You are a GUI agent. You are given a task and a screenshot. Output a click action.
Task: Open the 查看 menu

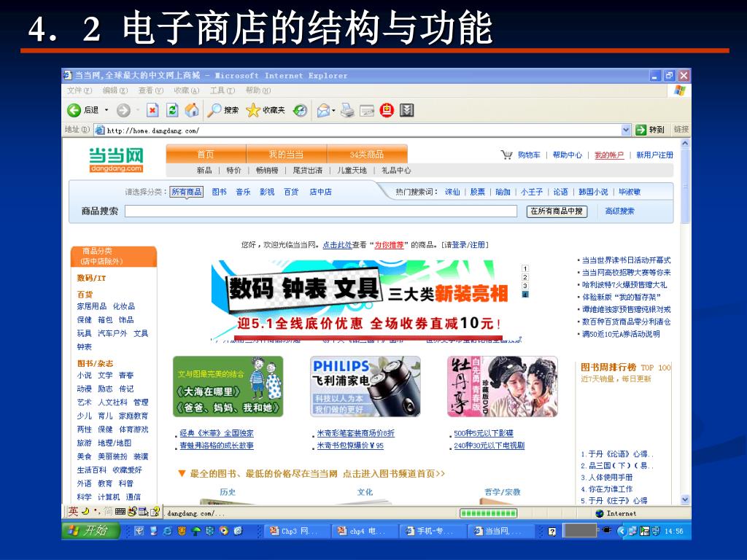150,90
